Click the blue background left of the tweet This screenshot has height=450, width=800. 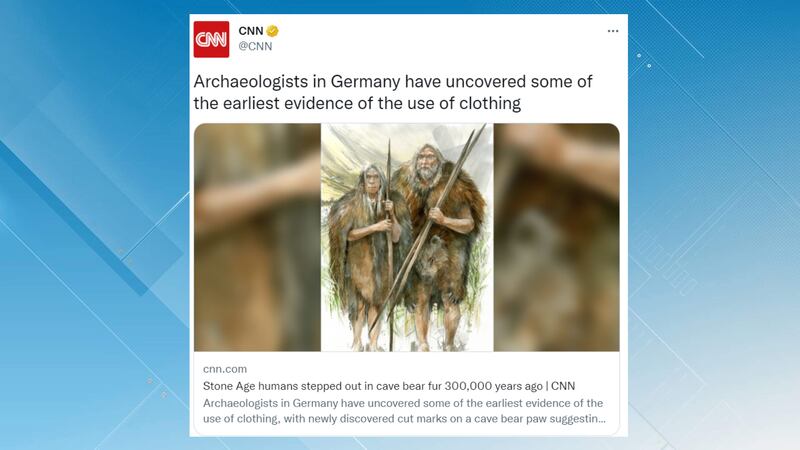pyautogui.click(x=94, y=225)
